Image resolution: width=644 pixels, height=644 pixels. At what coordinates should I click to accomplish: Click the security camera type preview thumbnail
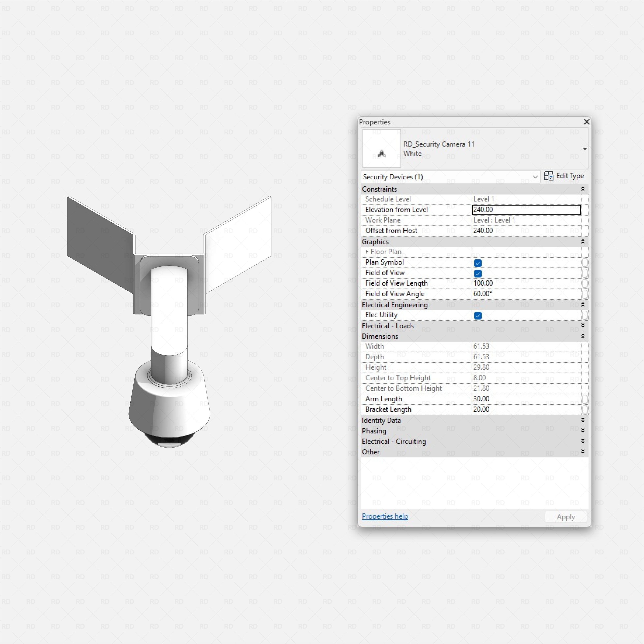381,148
